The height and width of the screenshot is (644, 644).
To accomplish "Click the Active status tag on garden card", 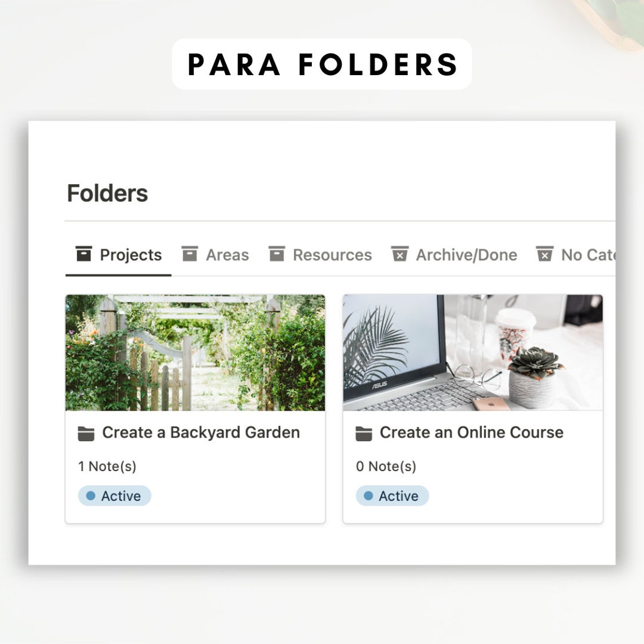I will 115,496.
